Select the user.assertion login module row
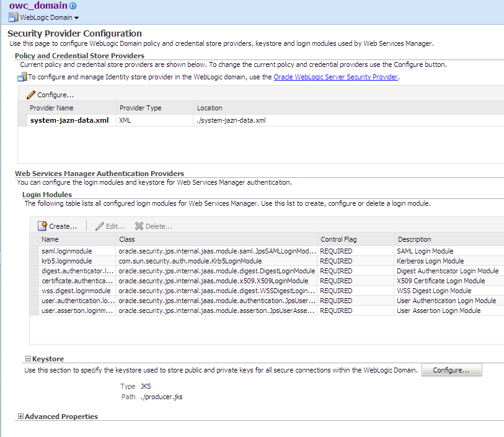 [267, 311]
